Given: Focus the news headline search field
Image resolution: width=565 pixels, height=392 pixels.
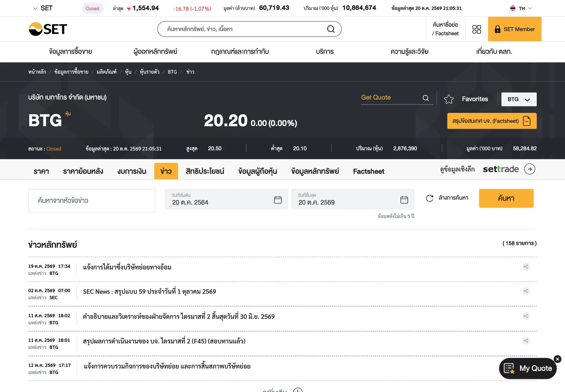Looking at the screenshot, I should click(x=92, y=201).
